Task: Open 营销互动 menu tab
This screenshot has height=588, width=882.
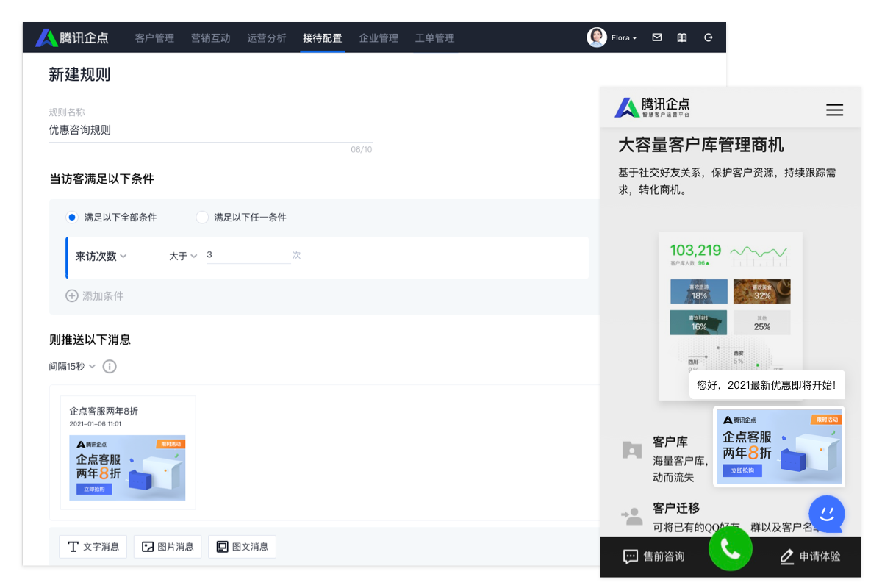Action: coord(211,37)
